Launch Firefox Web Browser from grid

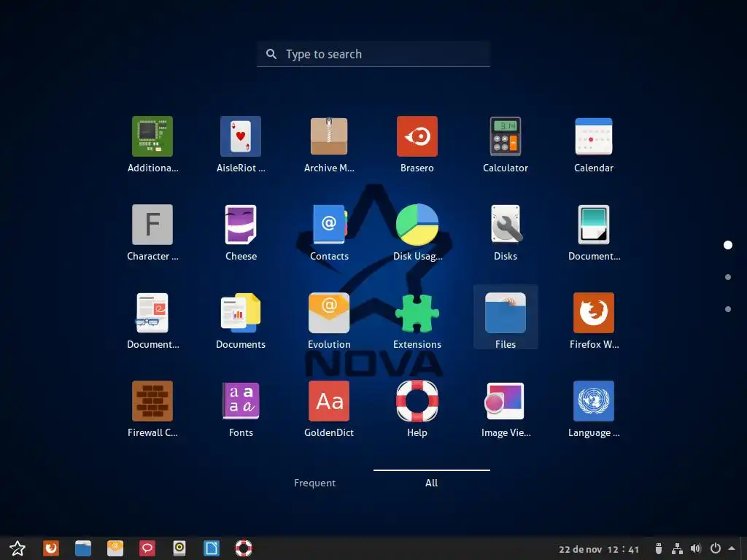(x=594, y=321)
